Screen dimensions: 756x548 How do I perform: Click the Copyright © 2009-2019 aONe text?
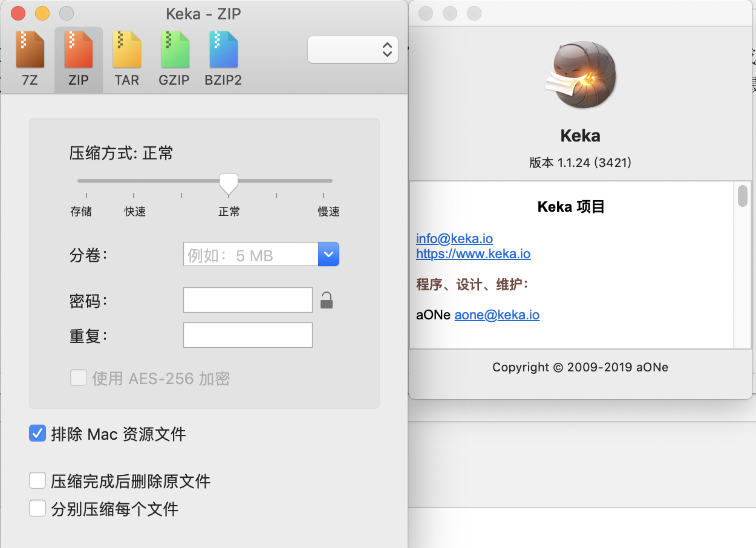581,367
